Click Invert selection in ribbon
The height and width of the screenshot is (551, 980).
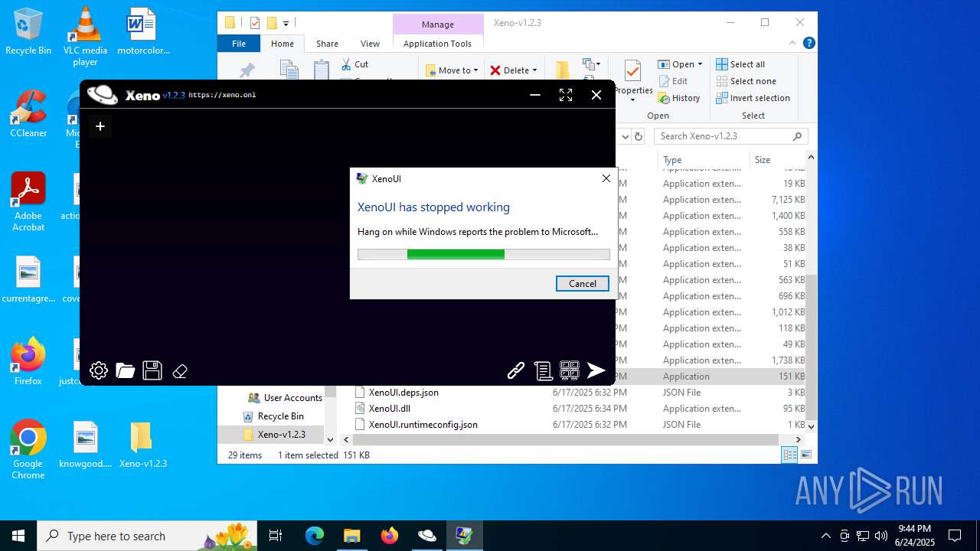click(x=753, y=98)
